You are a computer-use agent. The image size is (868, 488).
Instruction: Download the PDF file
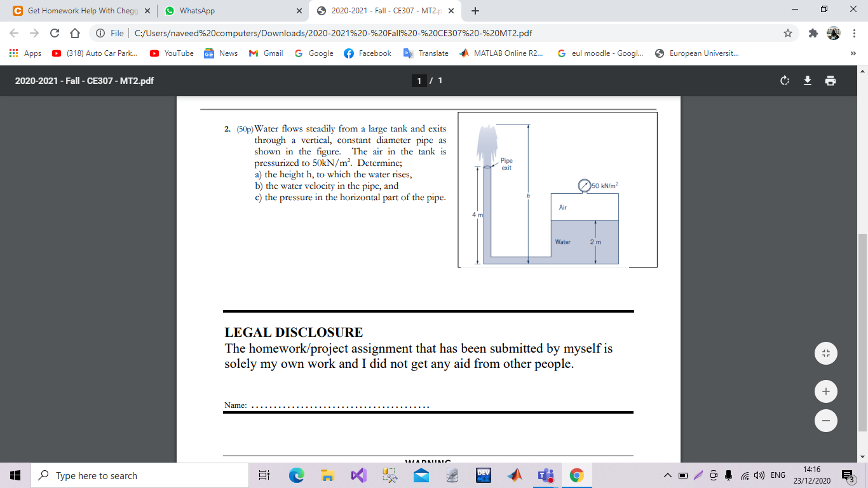point(808,81)
